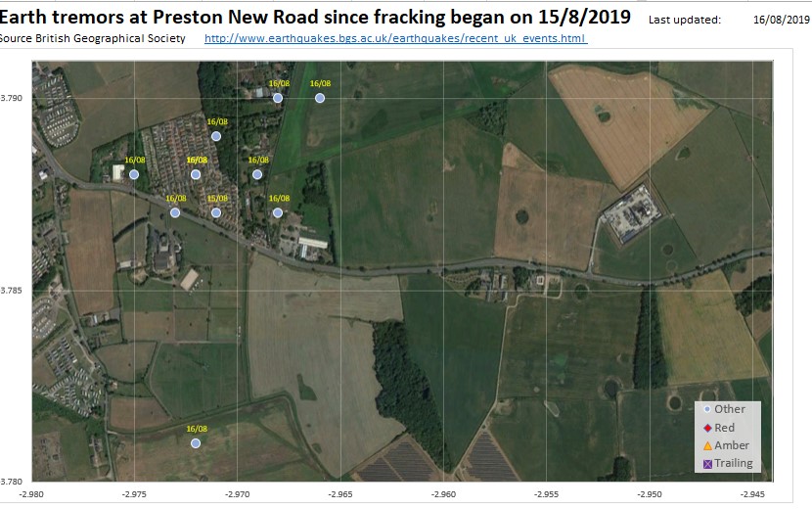Image resolution: width=812 pixels, height=509 pixels.
Task: Click the Earth tremors at Preston New Road title
Action: tap(323, 17)
